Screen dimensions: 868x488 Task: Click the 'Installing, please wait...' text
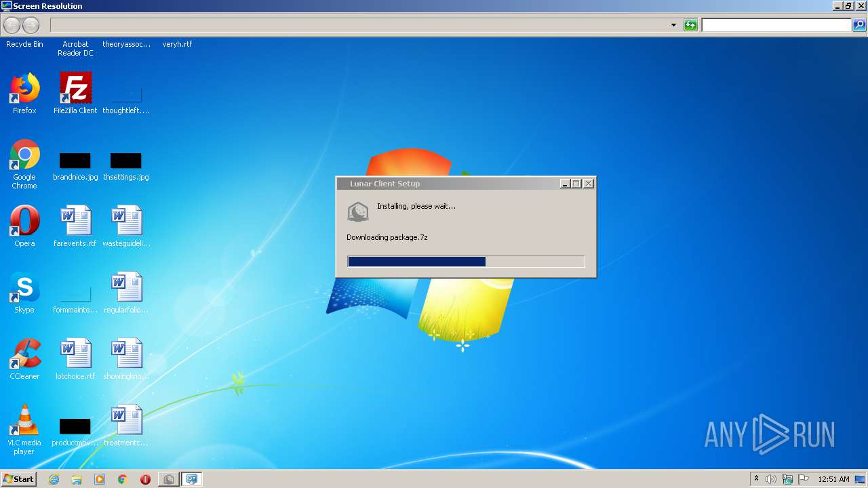(416, 206)
